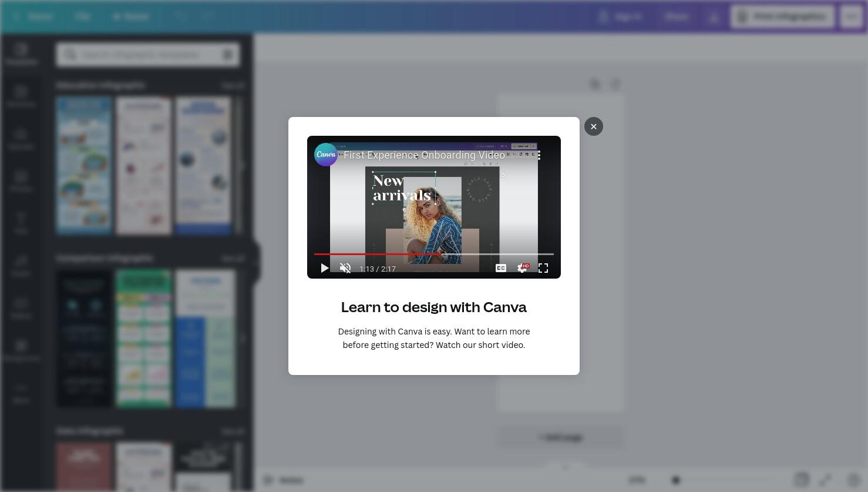Open the video's three-dot options menu

539,155
